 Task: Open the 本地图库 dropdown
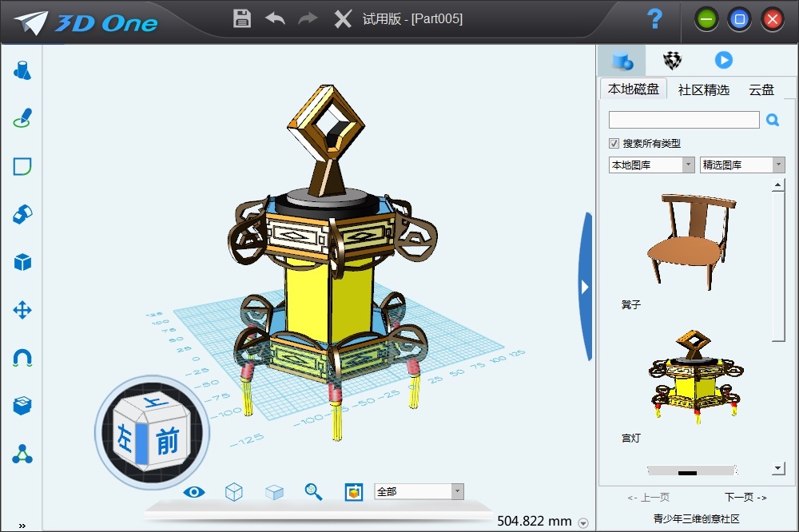652,165
